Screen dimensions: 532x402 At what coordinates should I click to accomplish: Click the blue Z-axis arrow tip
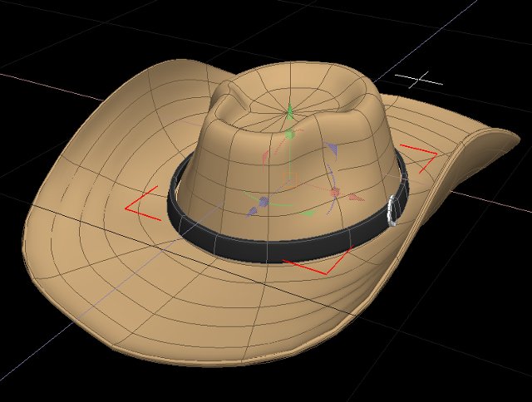point(251,212)
